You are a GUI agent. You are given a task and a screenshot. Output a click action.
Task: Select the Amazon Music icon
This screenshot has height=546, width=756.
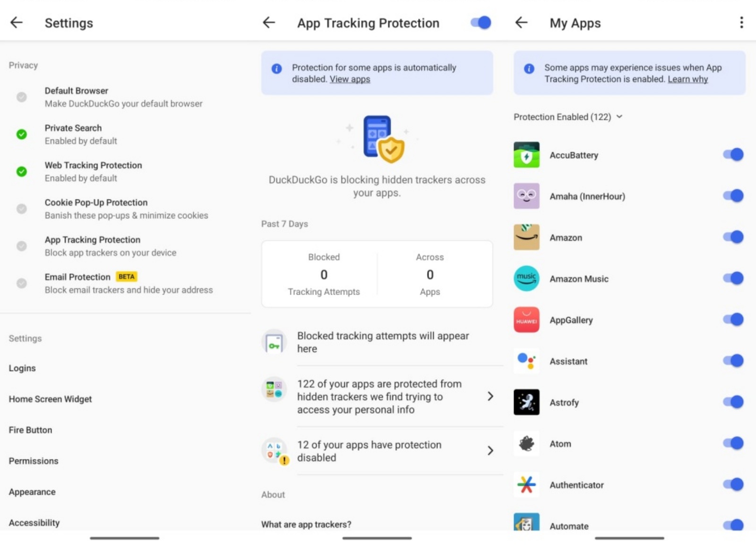coord(526,278)
